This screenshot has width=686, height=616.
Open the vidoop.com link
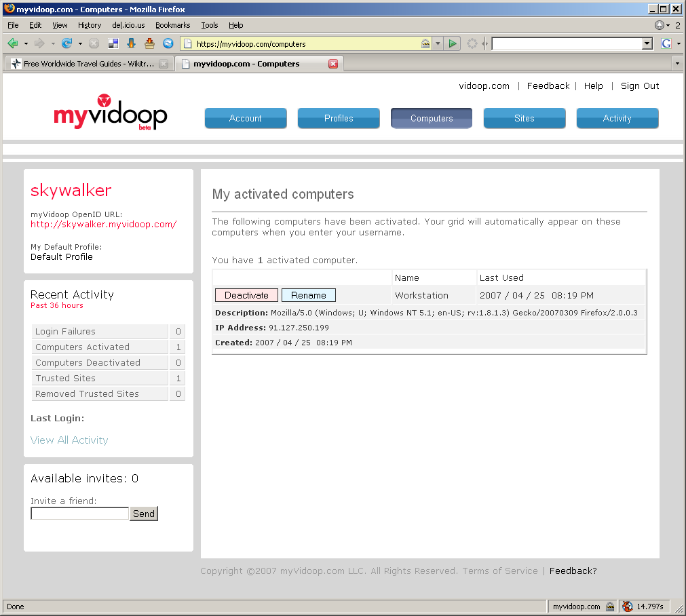point(484,85)
